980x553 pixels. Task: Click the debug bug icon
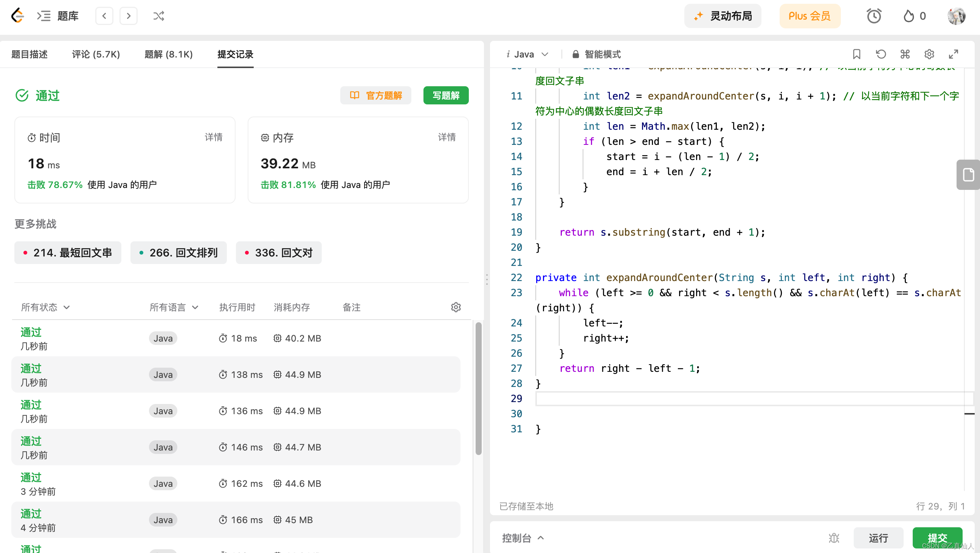click(834, 538)
